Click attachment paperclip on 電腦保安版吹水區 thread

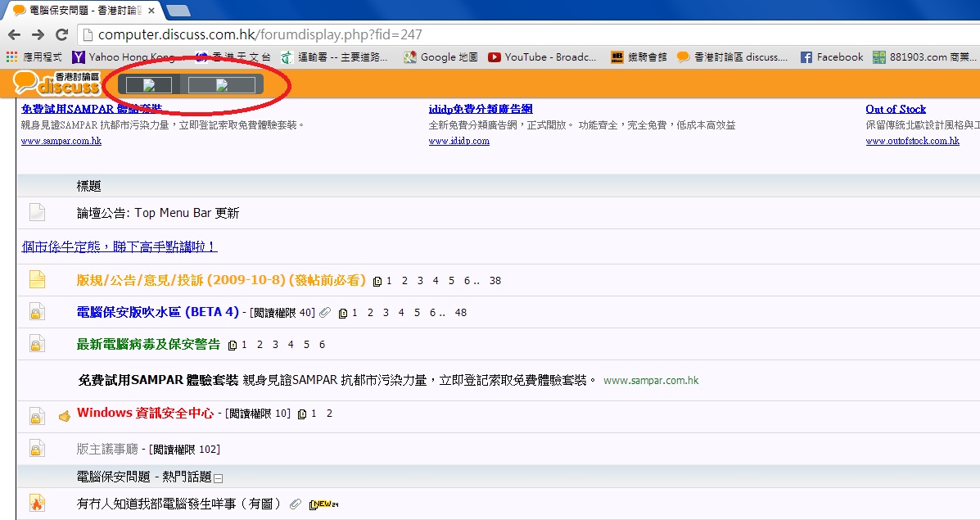tap(325, 313)
